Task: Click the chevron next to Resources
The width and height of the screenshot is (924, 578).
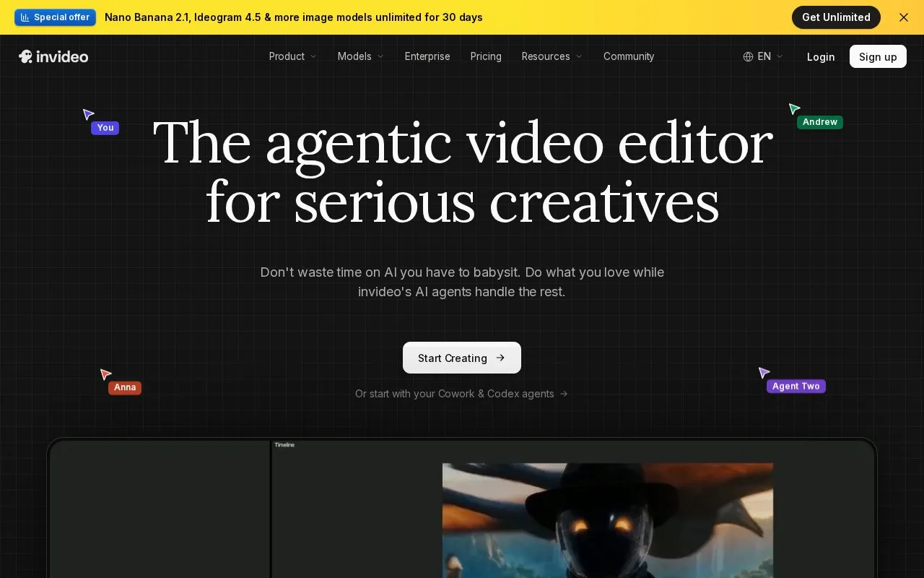Action: (x=579, y=56)
